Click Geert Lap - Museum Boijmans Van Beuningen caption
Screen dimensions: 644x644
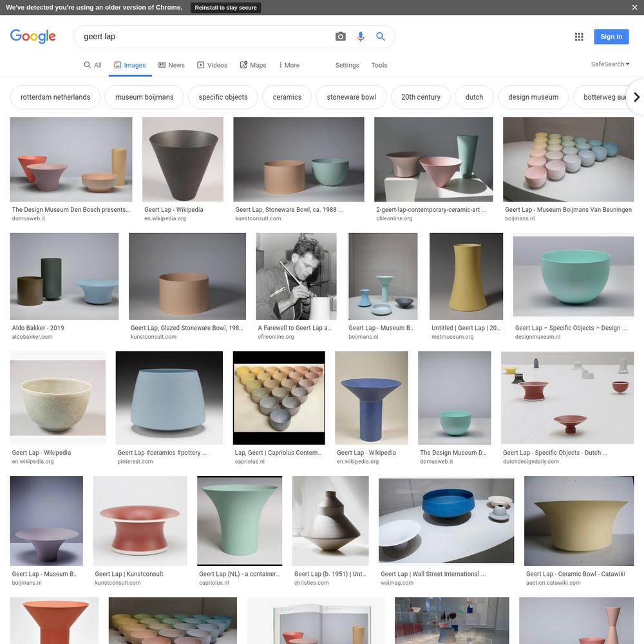click(x=568, y=209)
